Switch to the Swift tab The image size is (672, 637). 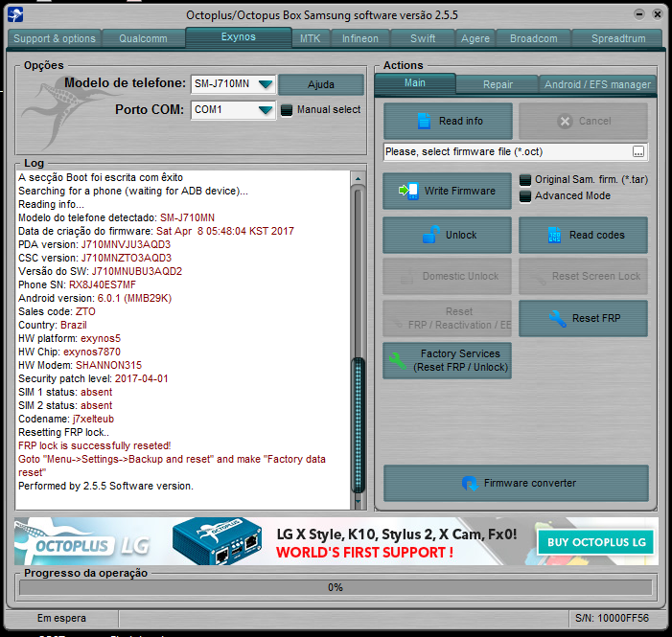[x=423, y=38]
